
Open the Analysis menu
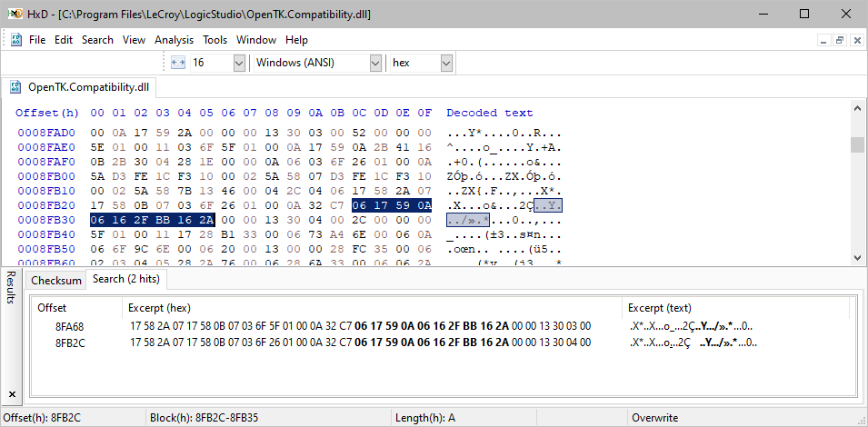(x=174, y=40)
